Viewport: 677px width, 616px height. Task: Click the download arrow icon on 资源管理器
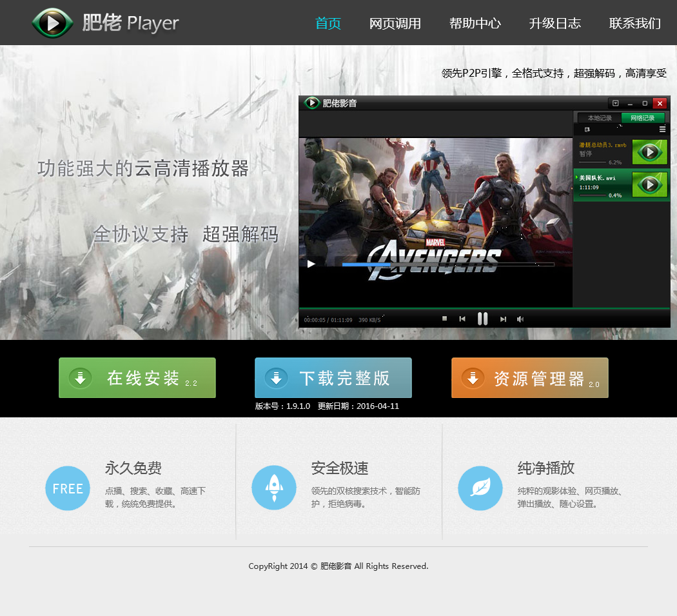point(473,378)
